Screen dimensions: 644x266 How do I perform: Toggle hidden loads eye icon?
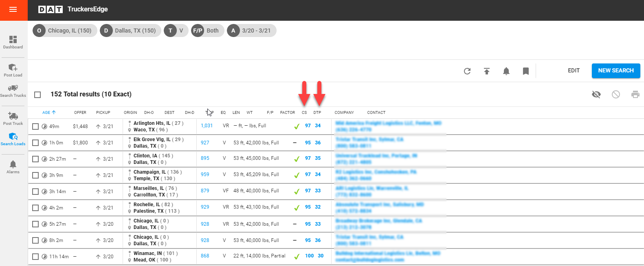(596, 94)
